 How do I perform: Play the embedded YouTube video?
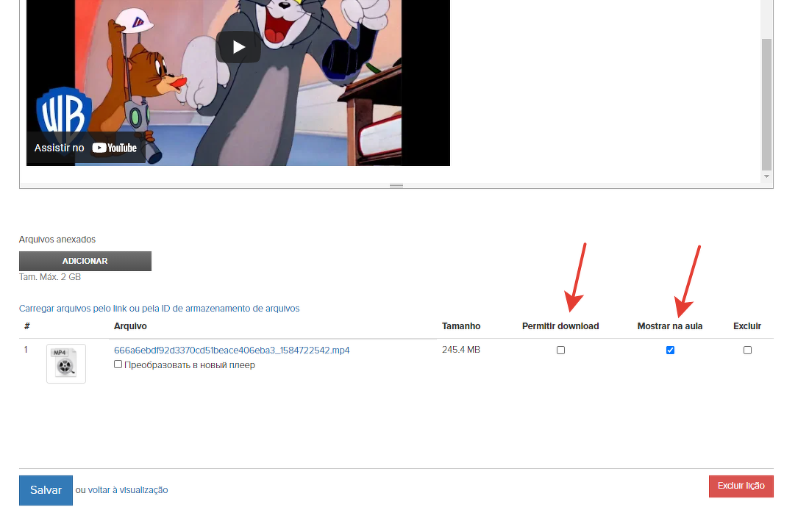[x=238, y=47]
